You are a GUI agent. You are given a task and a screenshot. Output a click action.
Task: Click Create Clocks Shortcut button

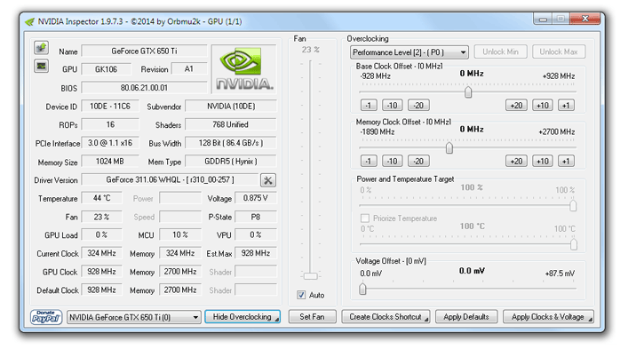click(x=386, y=316)
